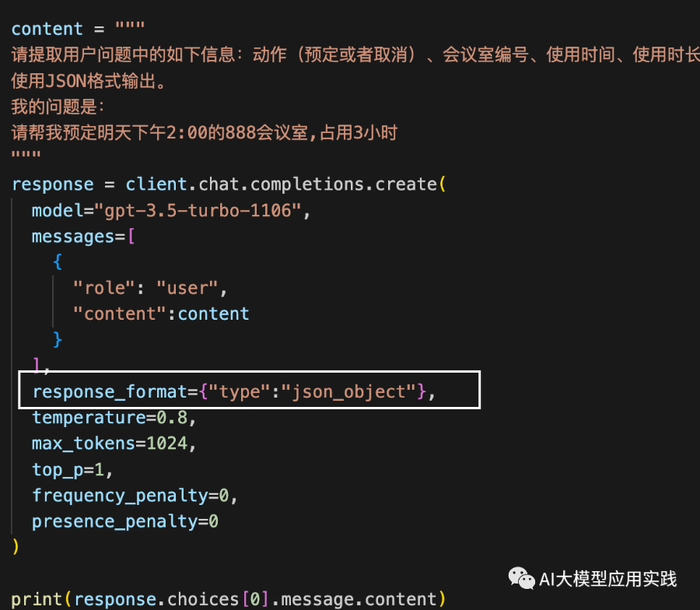The height and width of the screenshot is (610, 700).
Task: Click the 888会议室 booking request line
Action: click(204, 132)
